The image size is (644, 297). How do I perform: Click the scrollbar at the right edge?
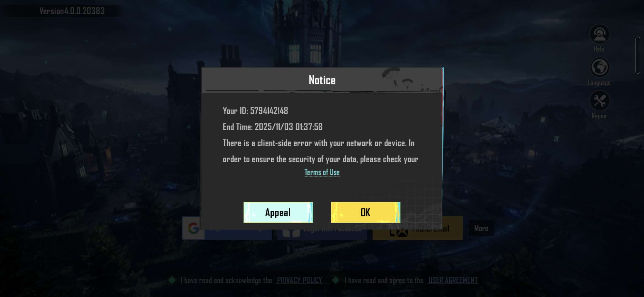point(638,55)
